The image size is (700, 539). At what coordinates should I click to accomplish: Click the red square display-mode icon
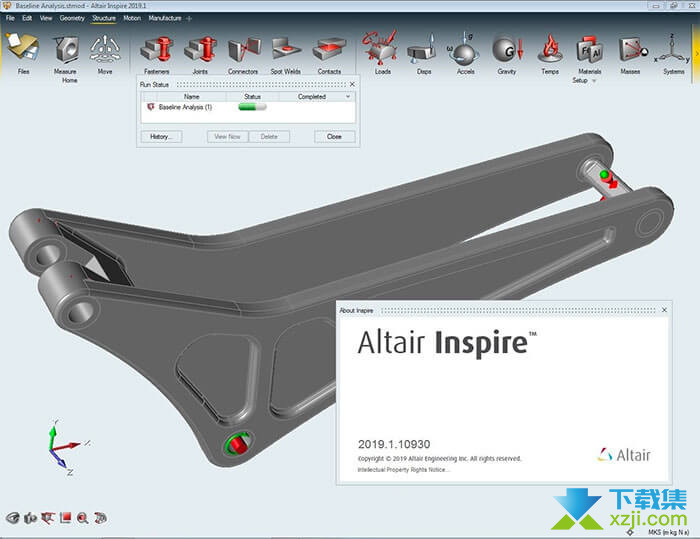point(65,518)
